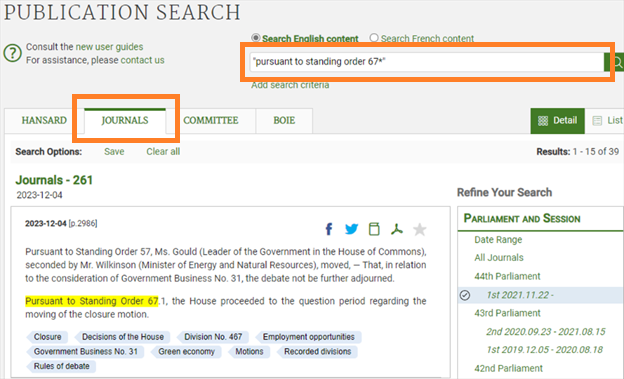
Task: Share result on Facebook icon
Action: point(329,229)
